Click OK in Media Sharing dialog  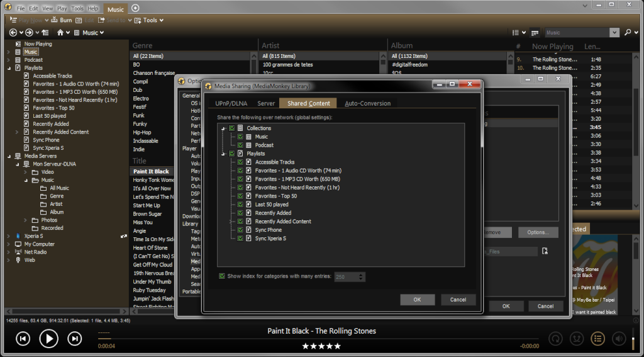click(x=418, y=300)
